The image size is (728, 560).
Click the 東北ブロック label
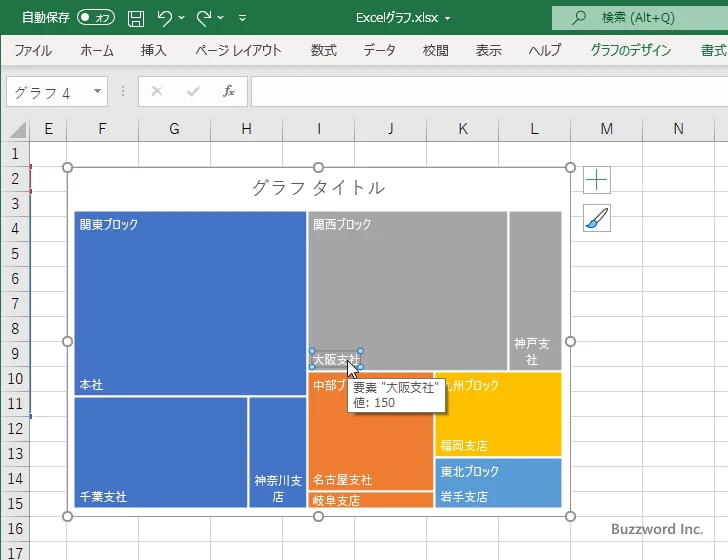point(469,471)
